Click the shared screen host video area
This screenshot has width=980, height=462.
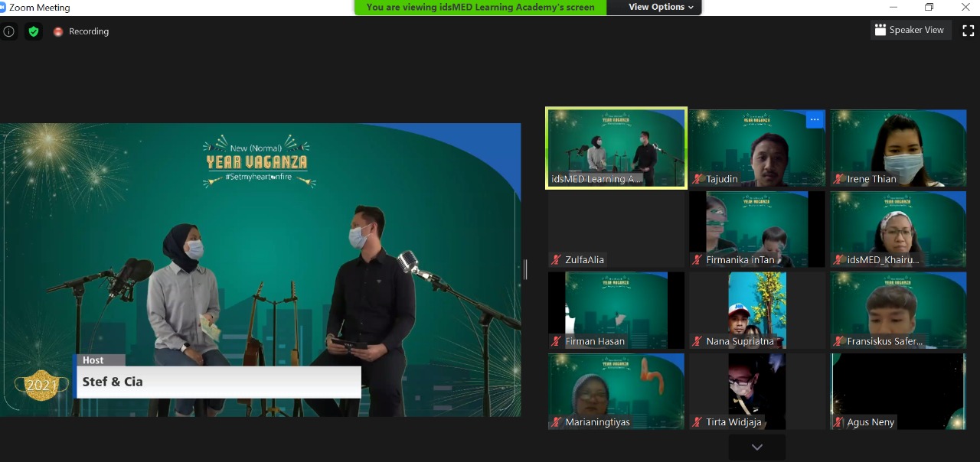point(260,269)
